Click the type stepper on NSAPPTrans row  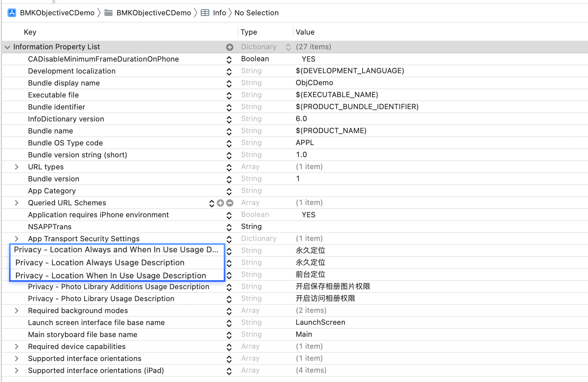229,227
